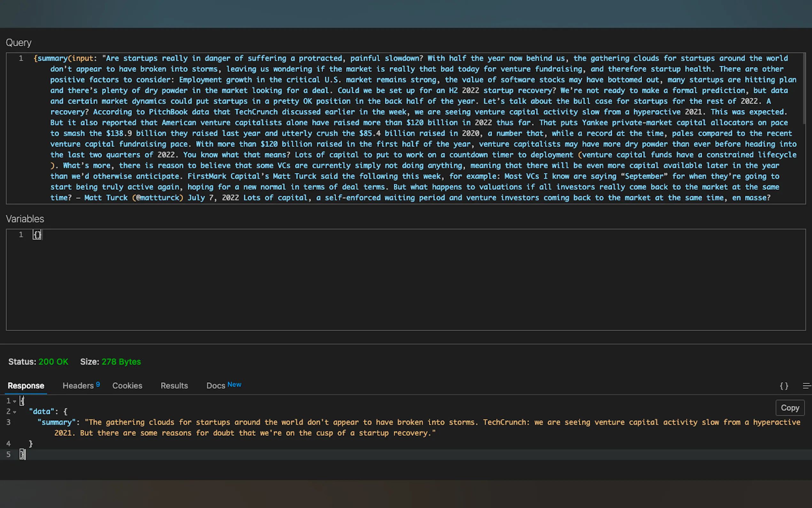Viewport: 812px width, 508px height.
Task: Open the Docs tab
Action: click(x=215, y=386)
